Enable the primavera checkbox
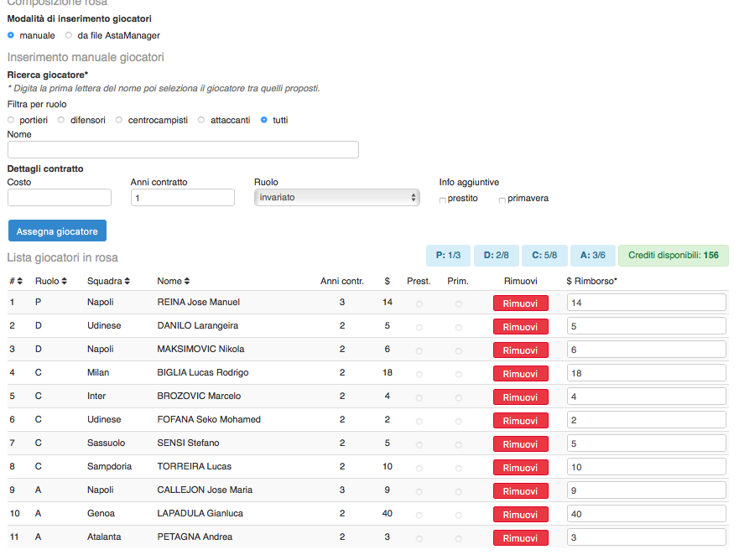This screenshot has width=739, height=560. click(x=502, y=200)
